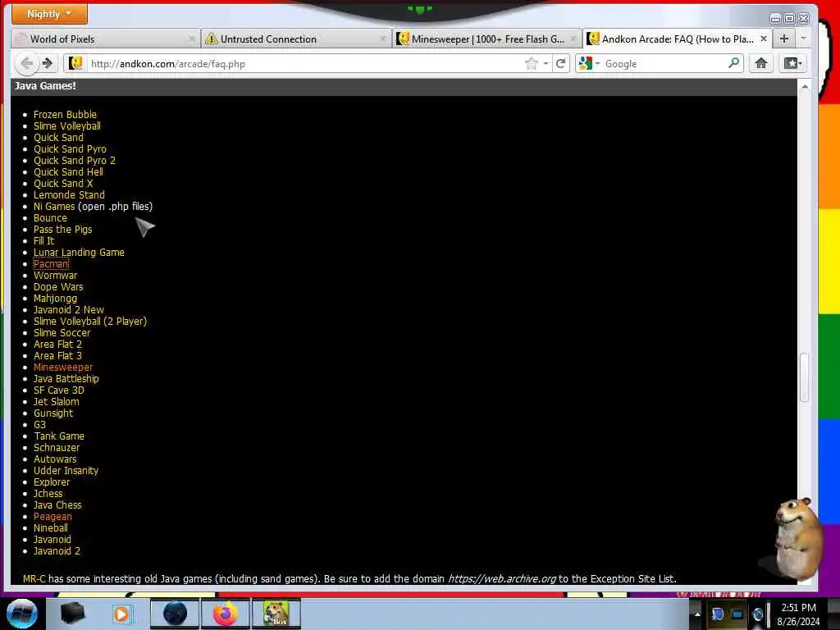Click the site favicon in address bar
Viewport: 840px width, 630px height.
(x=75, y=63)
